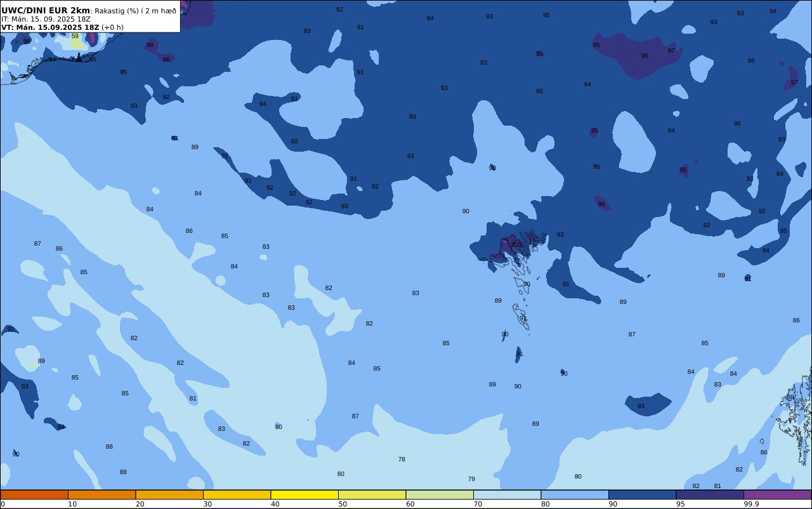The width and height of the screenshot is (812, 509).
Task: Click the "60" legend tick label
Action: click(x=410, y=504)
